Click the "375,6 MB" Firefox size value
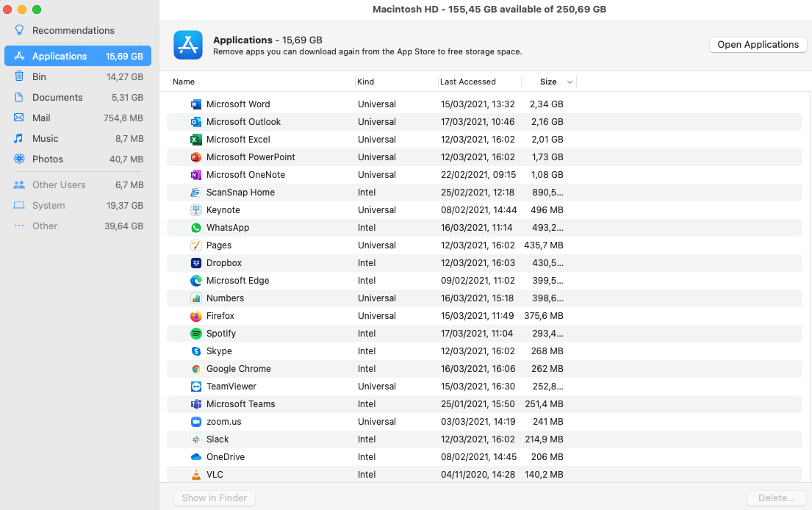 pos(544,315)
